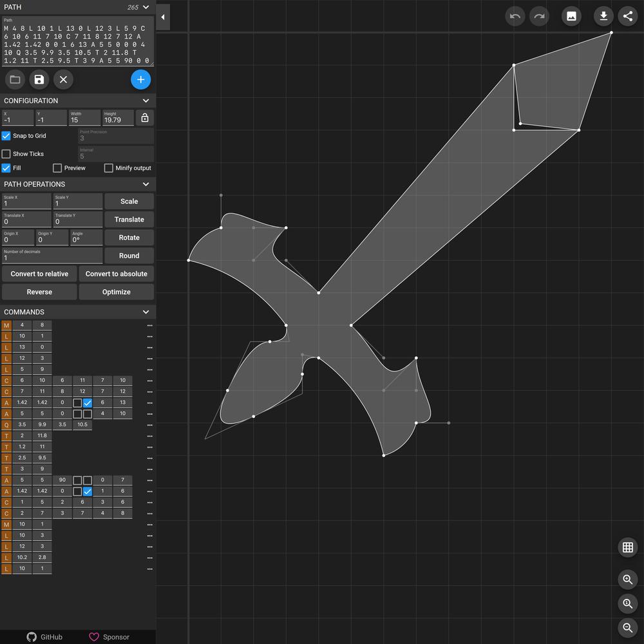Screen dimensions: 644x644
Task: Click the Optimize button
Action: click(x=117, y=292)
